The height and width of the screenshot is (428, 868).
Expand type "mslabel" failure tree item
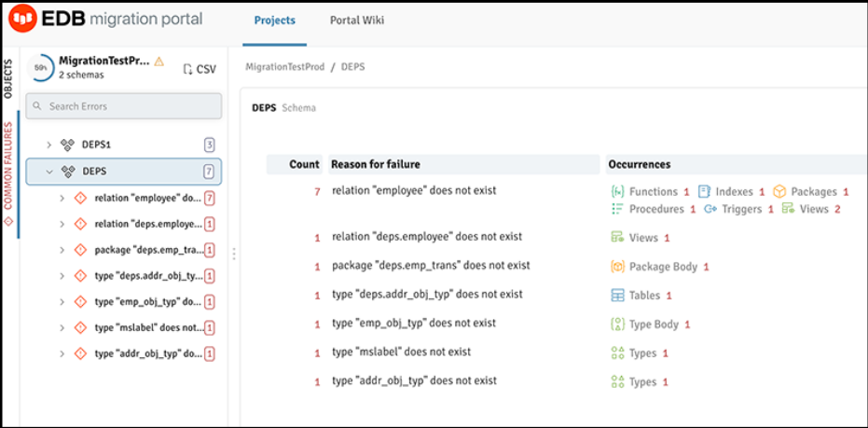pos(62,328)
